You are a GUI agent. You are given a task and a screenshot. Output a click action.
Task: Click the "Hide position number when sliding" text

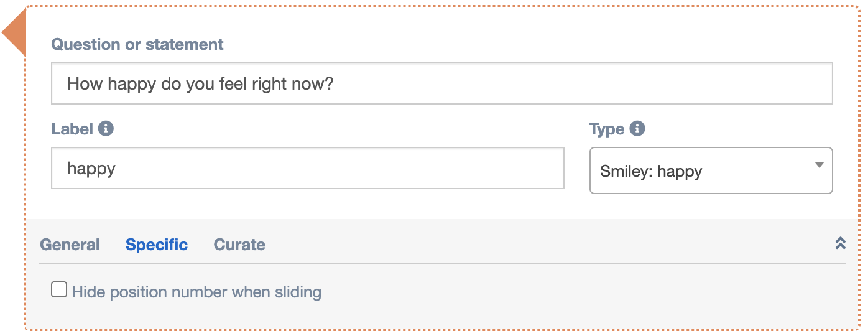[196, 292]
